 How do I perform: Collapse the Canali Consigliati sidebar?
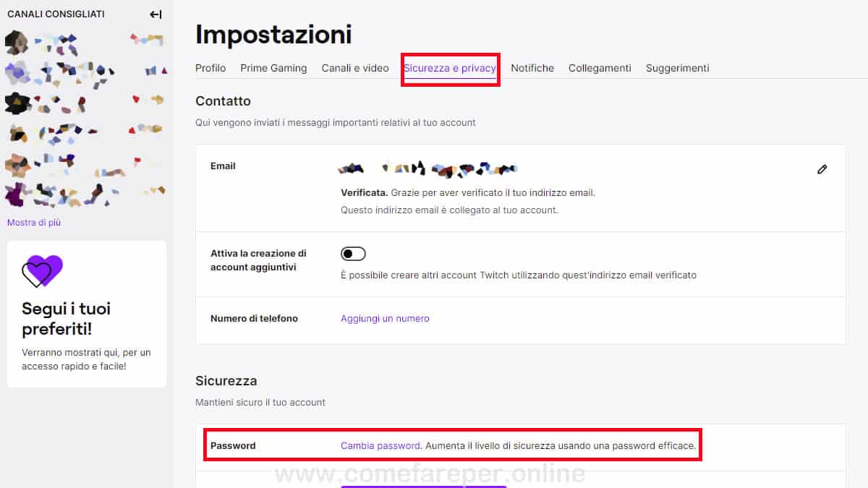tap(156, 13)
